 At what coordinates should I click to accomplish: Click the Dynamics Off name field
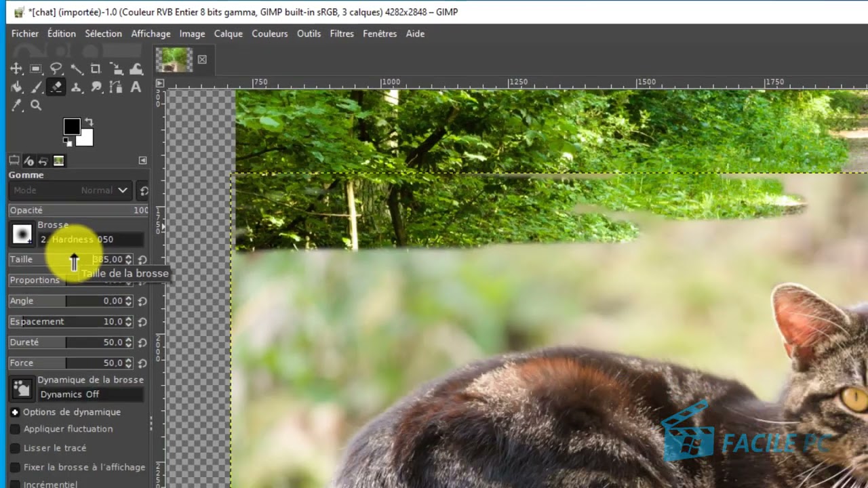91,394
